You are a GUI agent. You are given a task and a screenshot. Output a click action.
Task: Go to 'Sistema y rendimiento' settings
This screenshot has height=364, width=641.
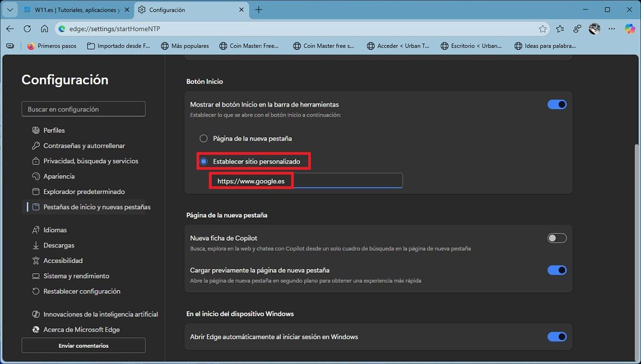76,276
